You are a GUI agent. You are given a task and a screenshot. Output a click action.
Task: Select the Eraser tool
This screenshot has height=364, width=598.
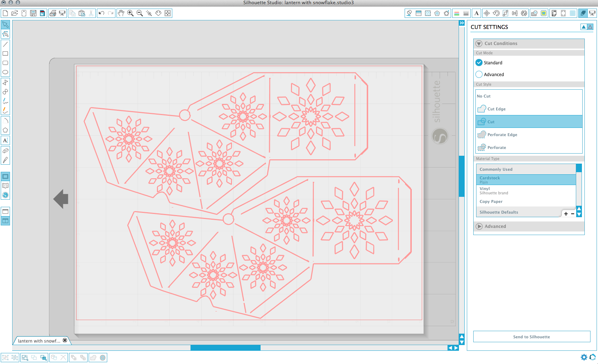tap(5, 151)
